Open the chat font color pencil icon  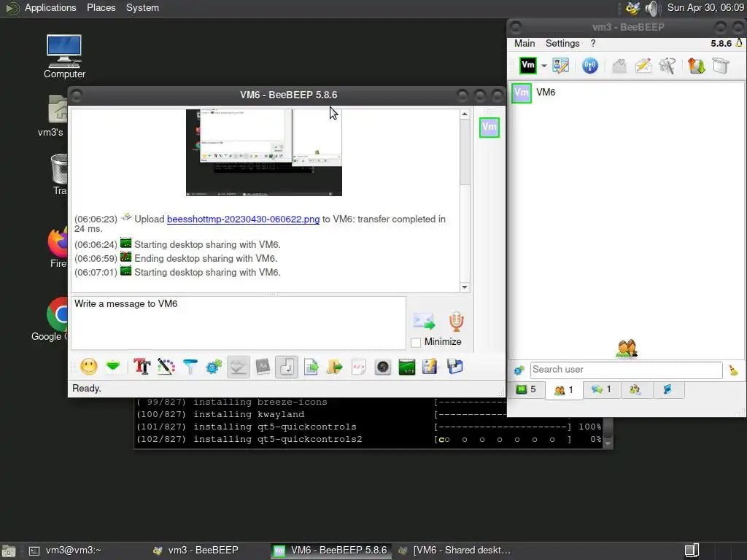pos(166,367)
